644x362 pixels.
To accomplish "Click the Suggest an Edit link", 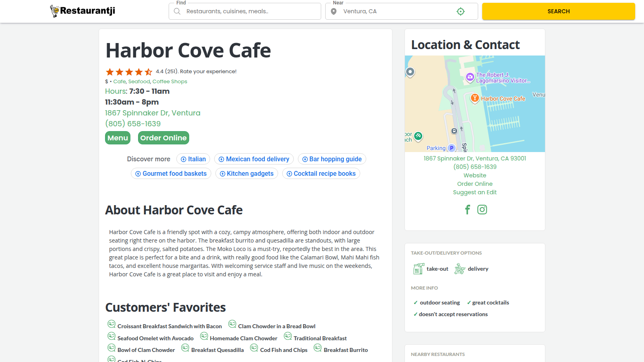I will point(475,192).
